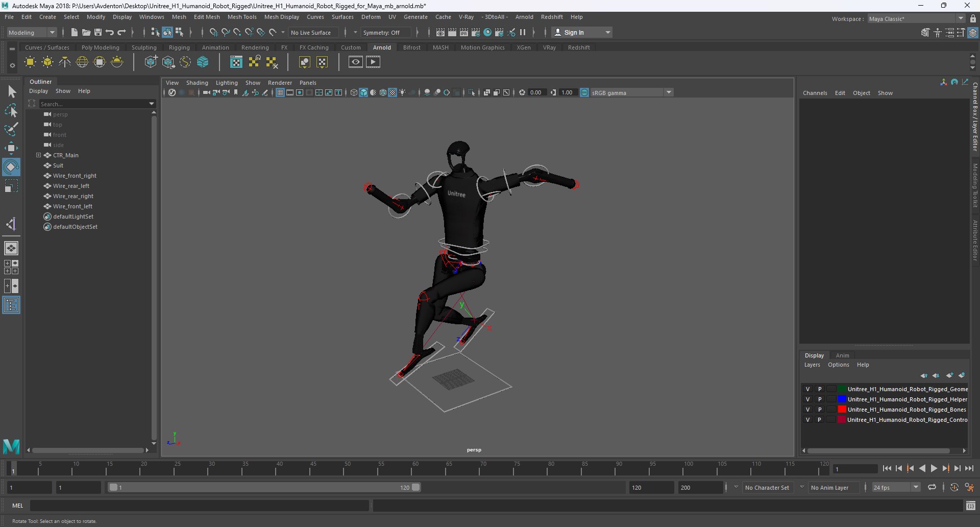Open the Outliner search filter dropdown
This screenshot has height=527, width=980.
pyautogui.click(x=152, y=104)
